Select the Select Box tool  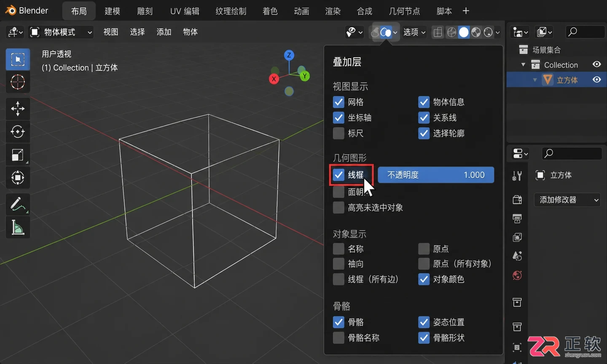(18, 59)
